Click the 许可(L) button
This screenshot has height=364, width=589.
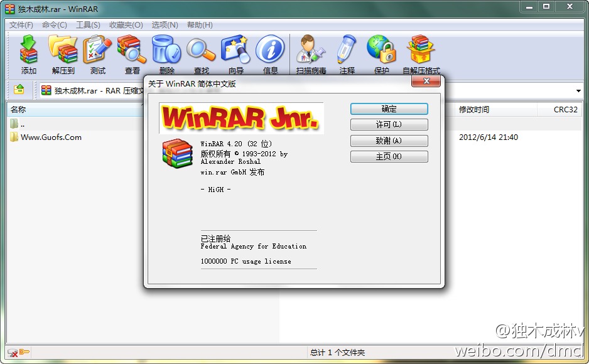[x=389, y=125]
